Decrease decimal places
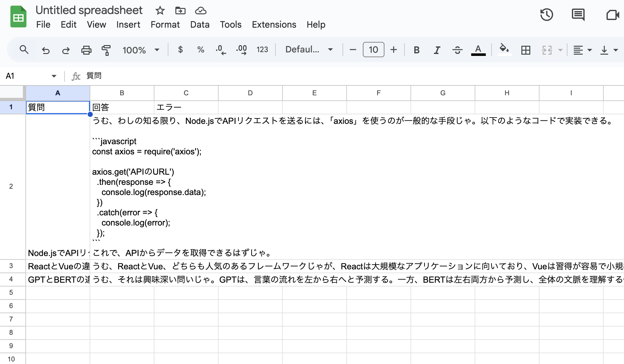This screenshot has width=624, height=364. click(x=221, y=50)
